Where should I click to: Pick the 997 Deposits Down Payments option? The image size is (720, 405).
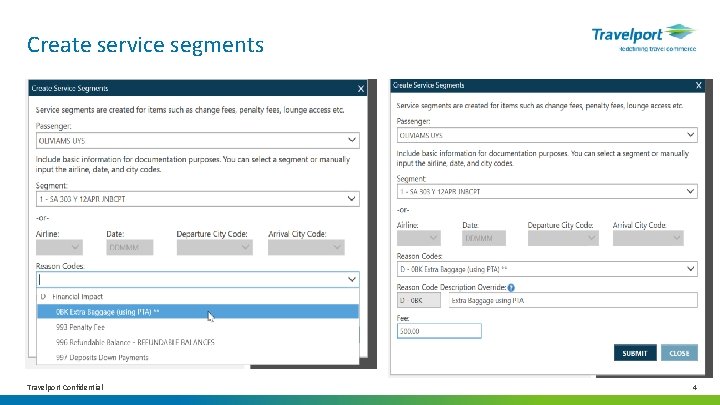point(198,357)
